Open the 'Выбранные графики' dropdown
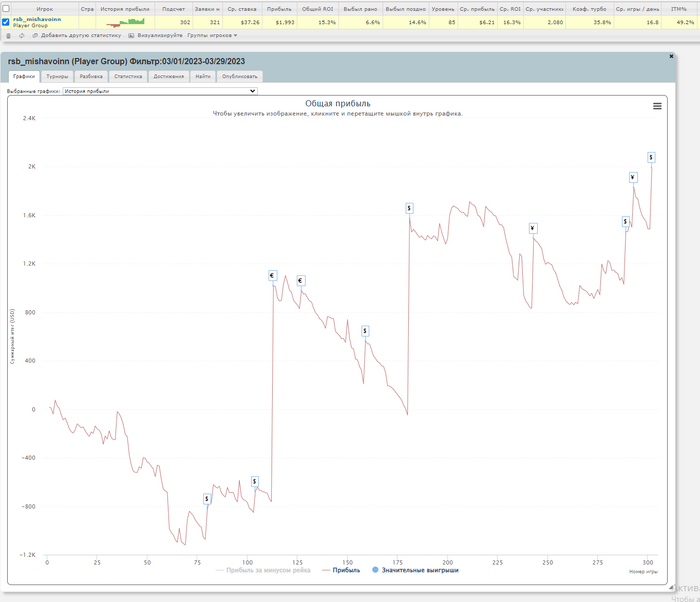700x602 pixels. click(160, 91)
